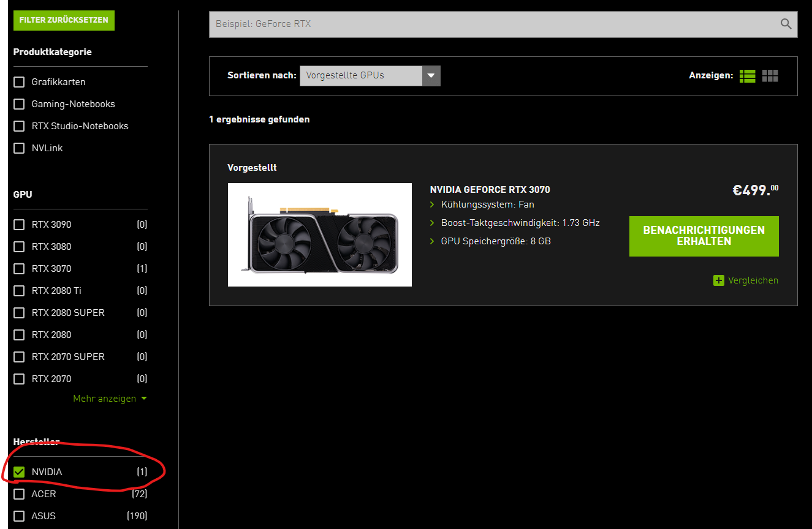Click 'Boost-Taktgeschwindigkeit: 1.73 GHz' spec
This screenshot has width=812, height=529.
click(520, 223)
